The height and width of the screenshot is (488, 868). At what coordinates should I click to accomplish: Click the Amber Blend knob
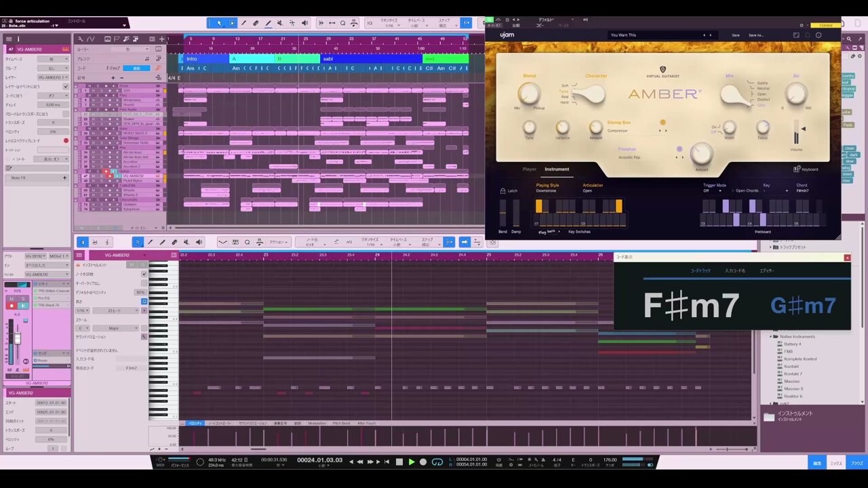click(x=529, y=94)
